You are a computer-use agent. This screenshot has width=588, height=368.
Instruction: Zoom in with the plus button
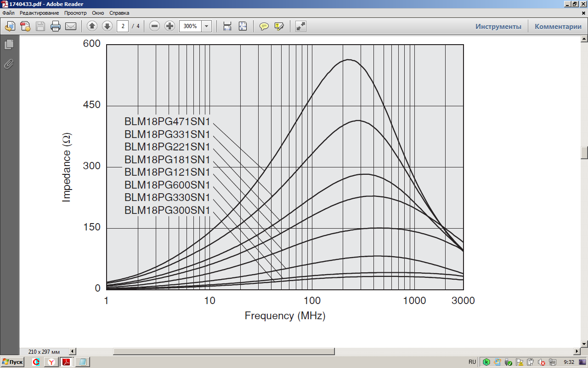pos(170,26)
